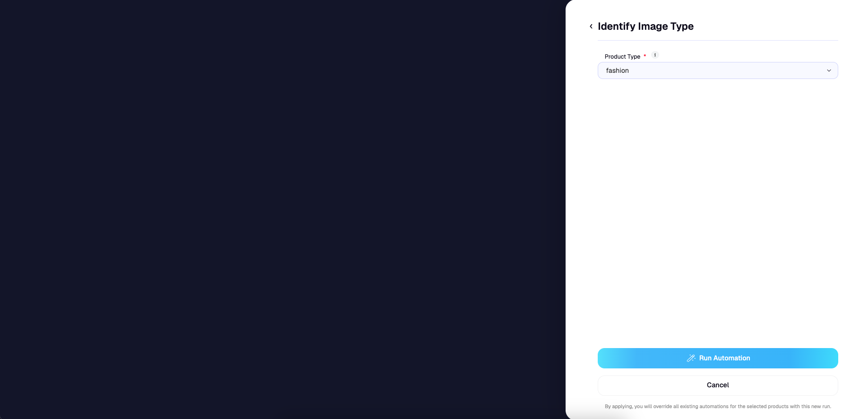The width and height of the screenshot is (868, 419).
Task: Open the Product Type dropdown
Action: [718, 70]
